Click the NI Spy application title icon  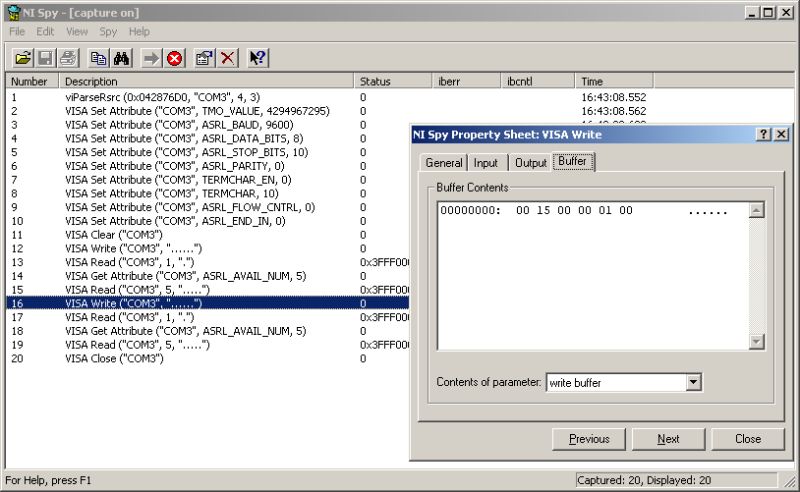[14, 13]
